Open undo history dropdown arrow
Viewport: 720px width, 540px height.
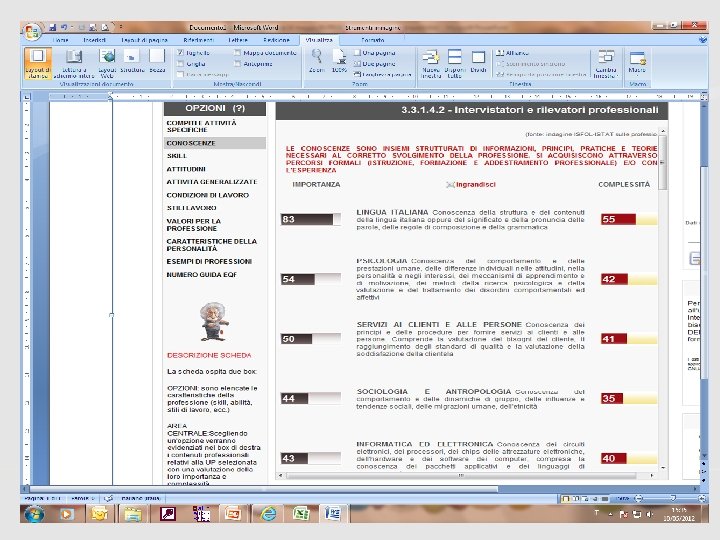click(71, 27)
